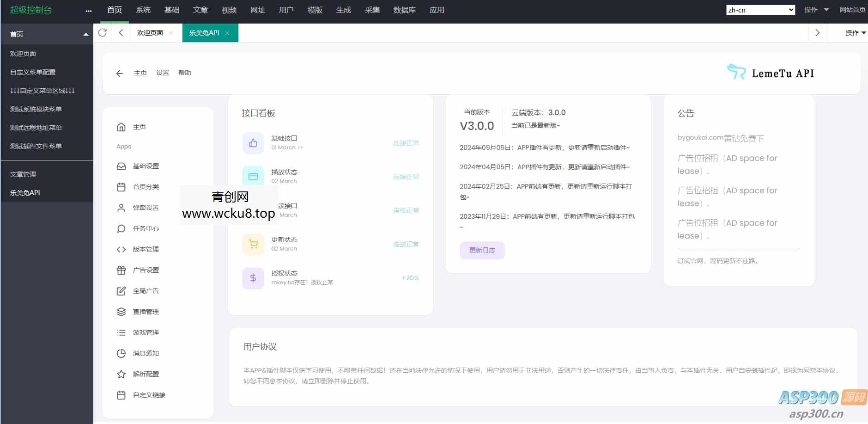This screenshot has height=424, width=868.
Task: Select the 弹窗设置 user icon
Action: point(121,208)
